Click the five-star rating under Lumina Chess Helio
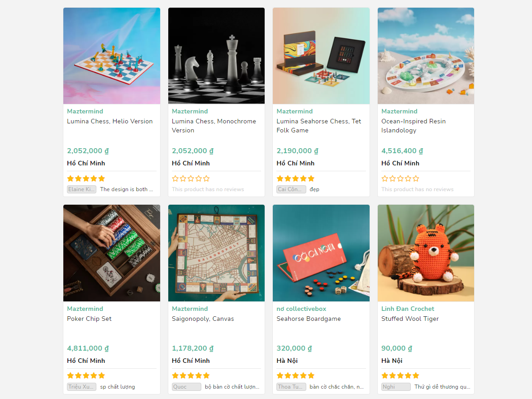532x399 pixels. pos(86,178)
